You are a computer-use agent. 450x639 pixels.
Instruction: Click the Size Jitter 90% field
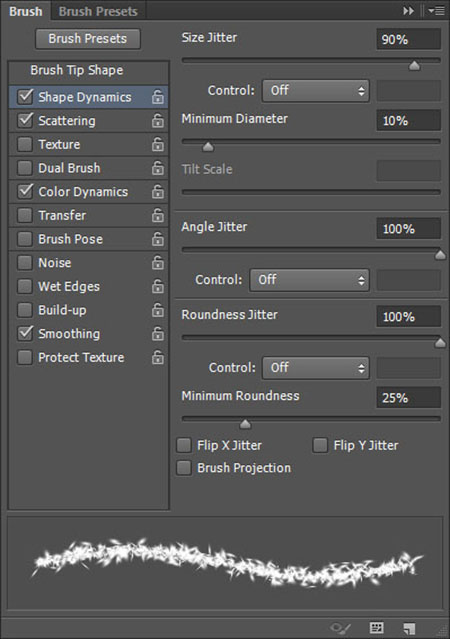click(x=408, y=39)
